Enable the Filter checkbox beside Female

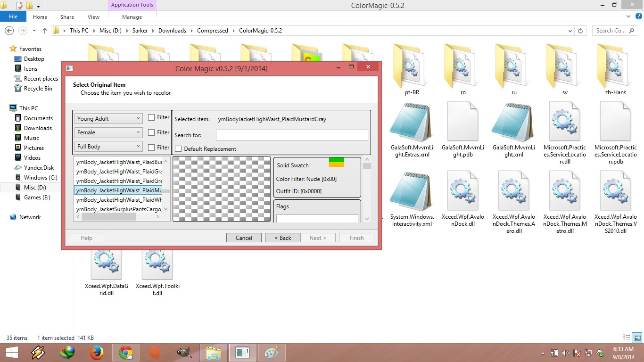tap(151, 132)
